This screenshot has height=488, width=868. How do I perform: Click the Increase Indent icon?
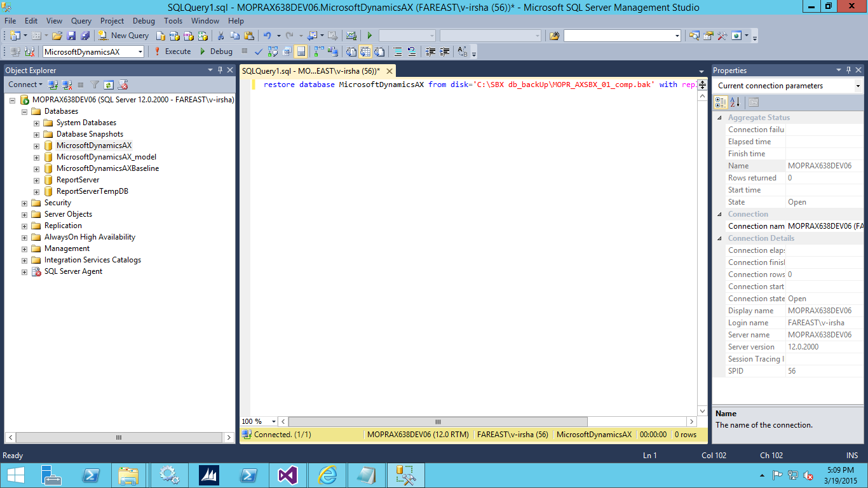[444, 51]
